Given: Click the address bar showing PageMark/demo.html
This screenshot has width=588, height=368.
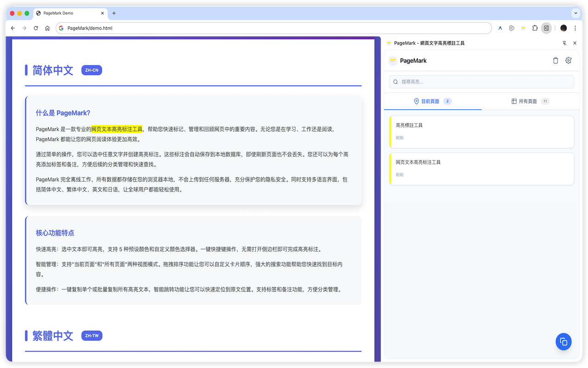Looking at the screenshot, I should coord(273,28).
